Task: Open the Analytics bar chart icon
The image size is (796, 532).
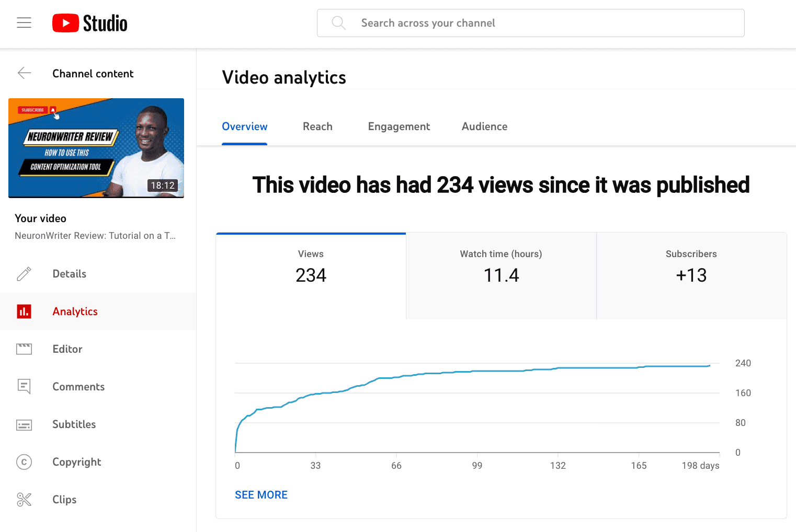Action: click(24, 311)
